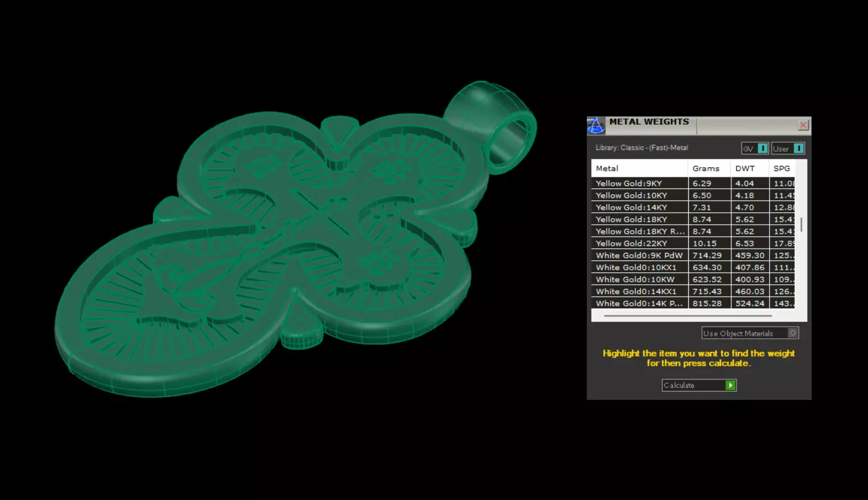The width and height of the screenshot is (868, 500).
Task: Select the Yellow Gold:9KY row
Action: point(693,183)
